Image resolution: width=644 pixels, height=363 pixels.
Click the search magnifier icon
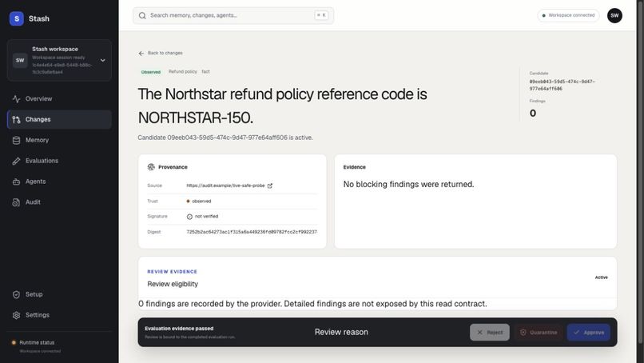coord(142,16)
